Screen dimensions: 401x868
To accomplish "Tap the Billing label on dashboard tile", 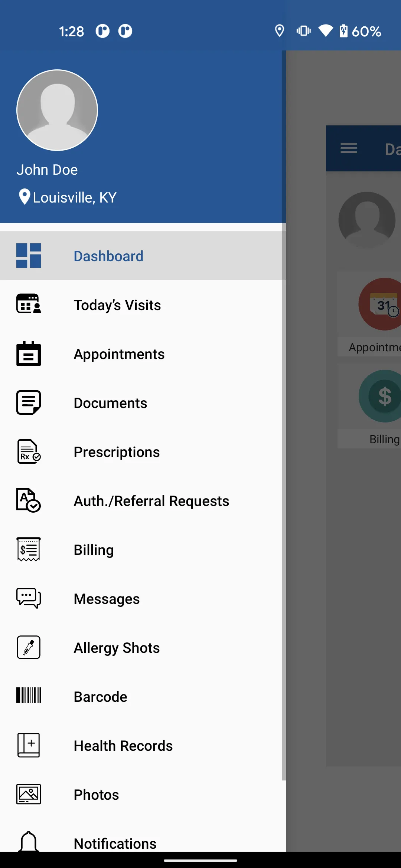I will 385,439.
